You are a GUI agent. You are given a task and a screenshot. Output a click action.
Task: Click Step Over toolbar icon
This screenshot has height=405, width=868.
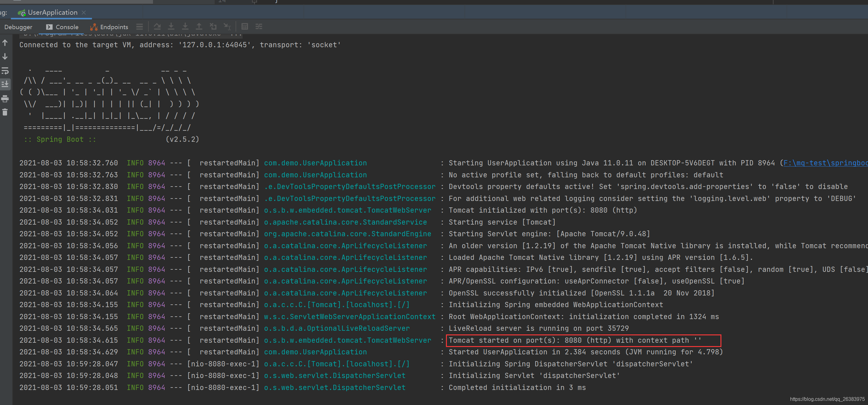point(157,26)
